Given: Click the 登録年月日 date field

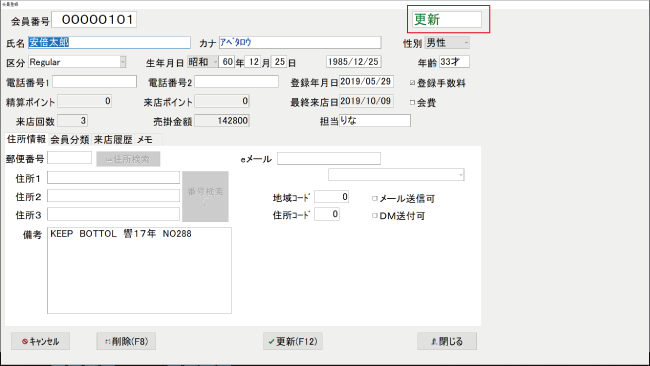Looking at the screenshot, I should click(366, 82).
